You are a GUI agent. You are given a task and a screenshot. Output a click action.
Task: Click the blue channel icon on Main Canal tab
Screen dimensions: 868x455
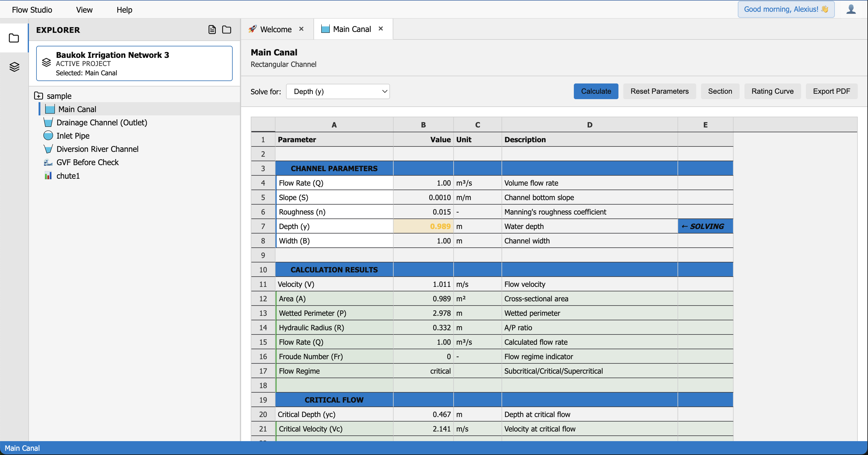point(325,29)
